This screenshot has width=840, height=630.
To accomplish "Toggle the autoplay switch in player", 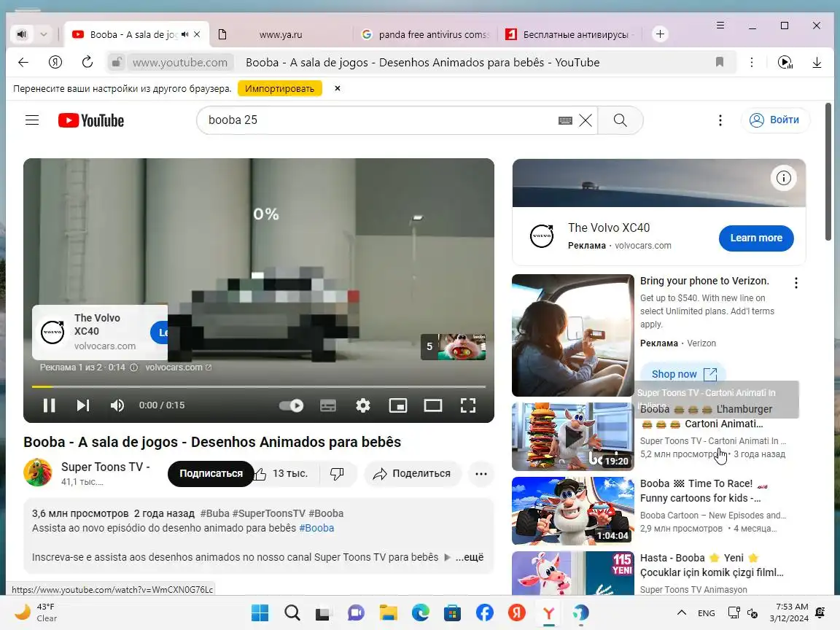I will pos(292,405).
